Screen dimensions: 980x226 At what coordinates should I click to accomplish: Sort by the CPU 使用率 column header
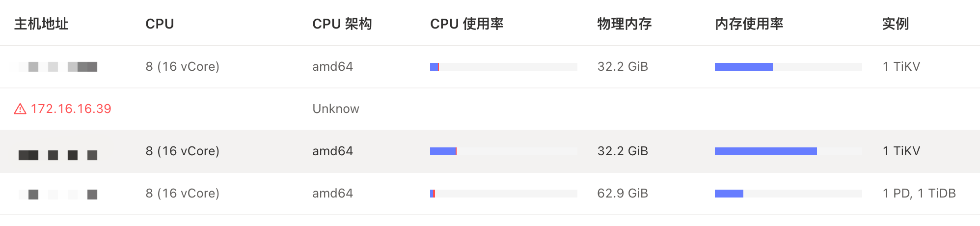466,24
